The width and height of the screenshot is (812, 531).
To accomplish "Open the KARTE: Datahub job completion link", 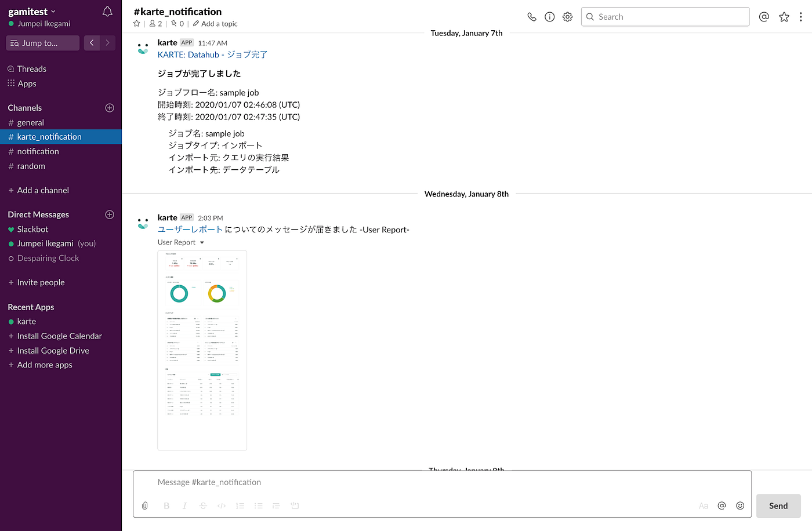I will click(212, 54).
